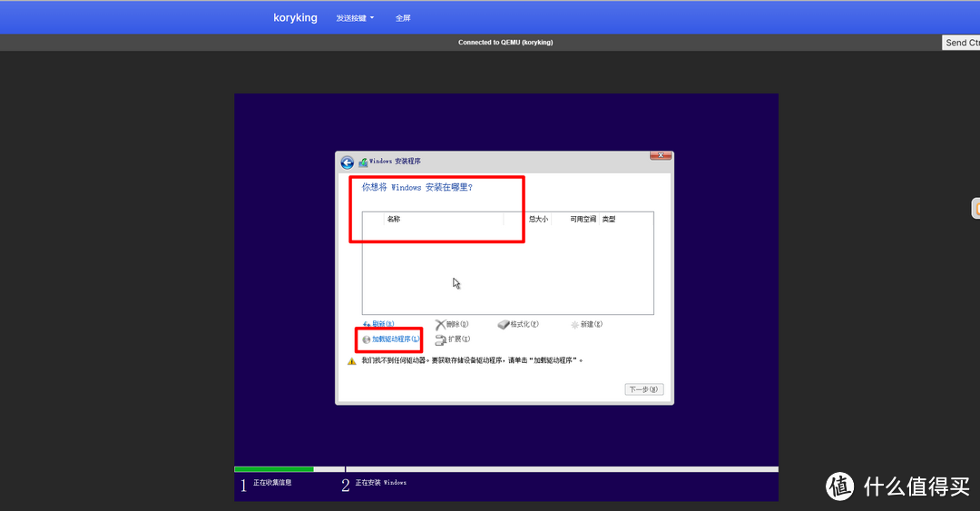
Task: Click the Connected to QEMU status text
Action: (505, 43)
